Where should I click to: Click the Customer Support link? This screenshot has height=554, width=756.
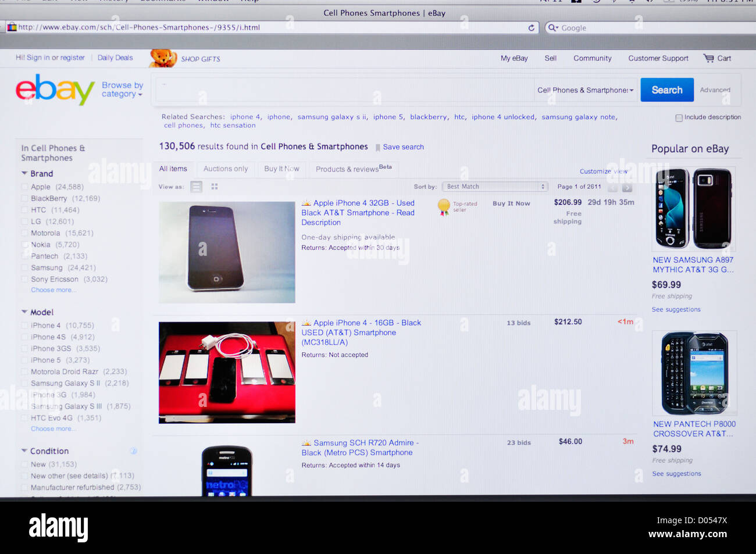(658, 58)
